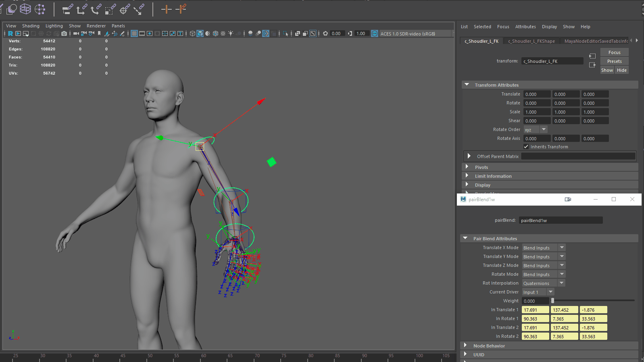Screen dimensions: 644x362
Task: Click the orange key with link shelf icon
Action: point(181,9)
